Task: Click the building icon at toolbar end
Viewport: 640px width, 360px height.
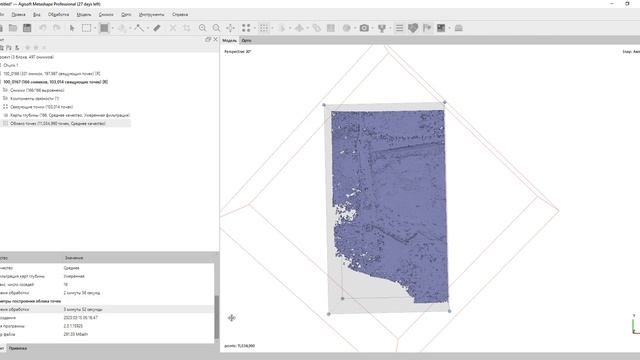Action: [x=459, y=28]
